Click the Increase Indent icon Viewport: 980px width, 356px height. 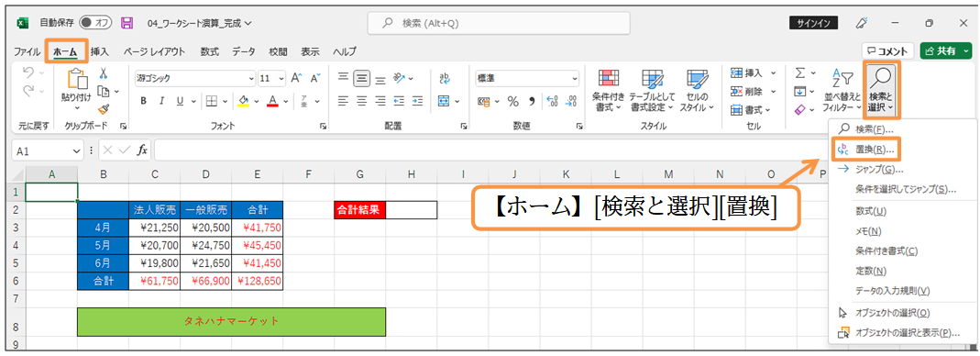point(417,101)
